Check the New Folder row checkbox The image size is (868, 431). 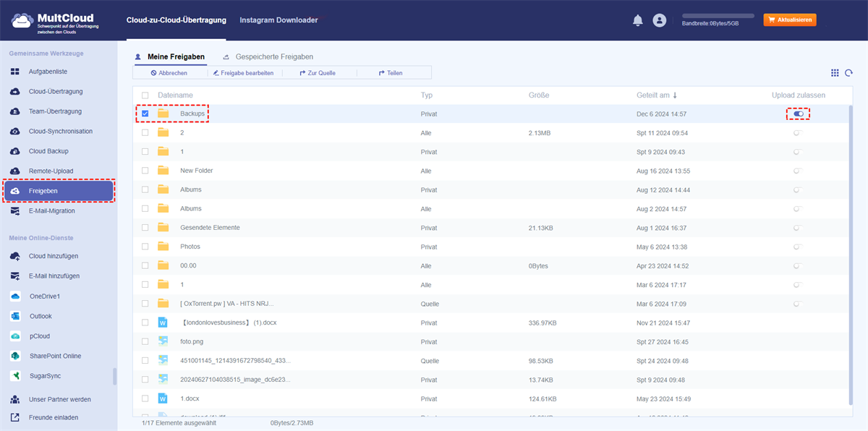click(145, 171)
